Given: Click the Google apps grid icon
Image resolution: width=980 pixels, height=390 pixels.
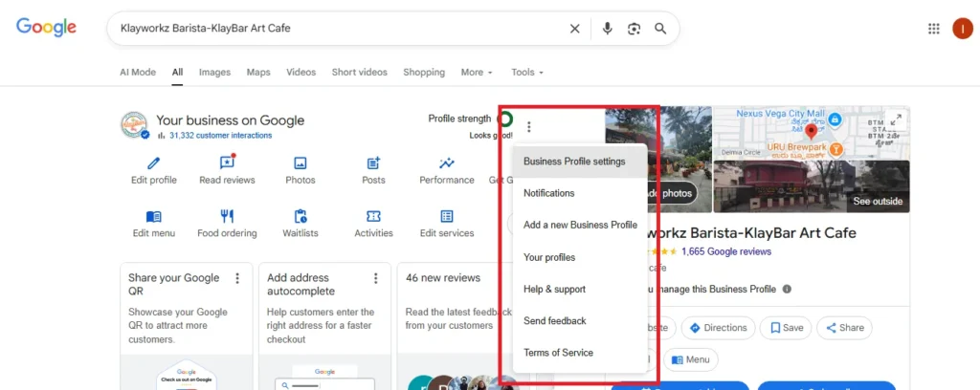Looking at the screenshot, I should 934,29.
